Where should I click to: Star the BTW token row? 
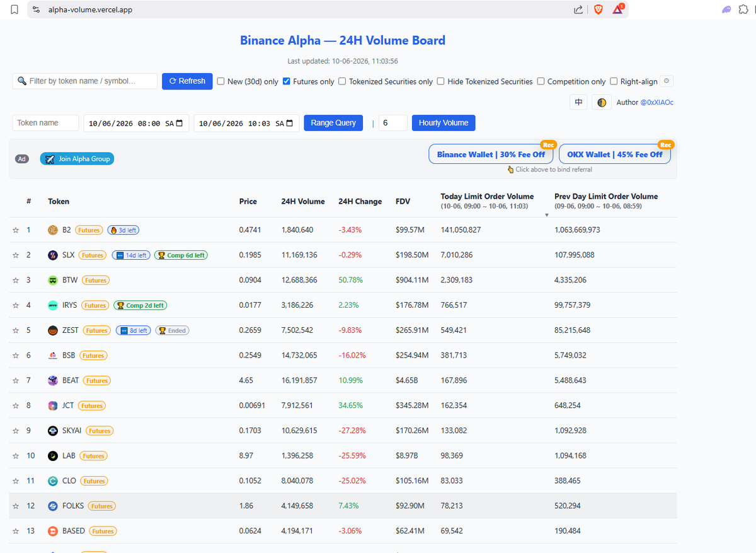click(16, 280)
